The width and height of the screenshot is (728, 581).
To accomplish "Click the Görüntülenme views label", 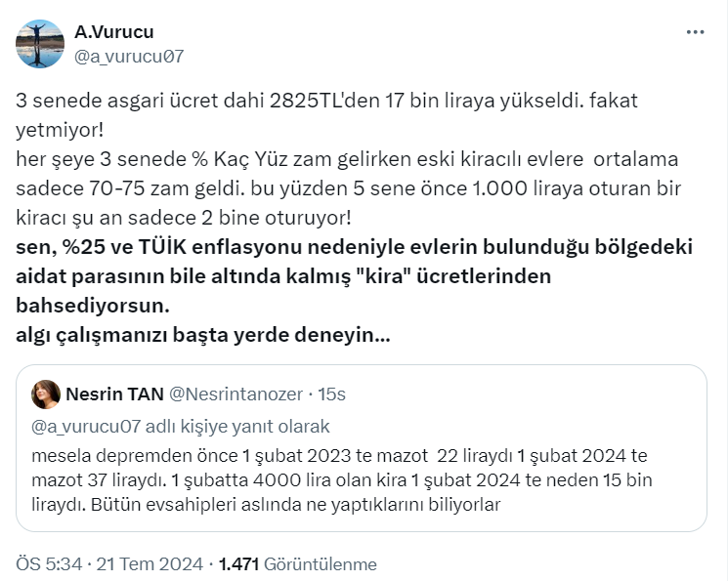I will pos(323,564).
